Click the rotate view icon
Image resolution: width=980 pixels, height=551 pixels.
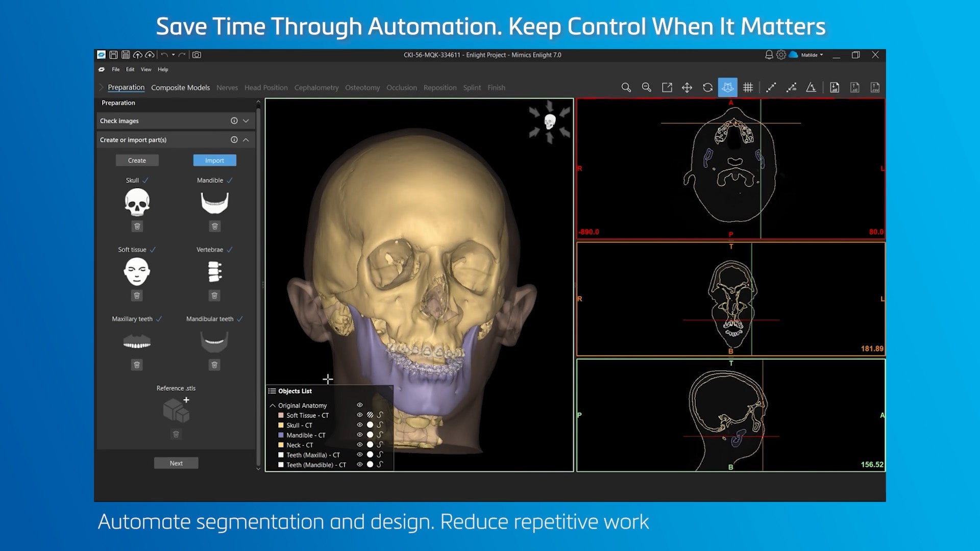pyautogui.click(x=707, y=88)
